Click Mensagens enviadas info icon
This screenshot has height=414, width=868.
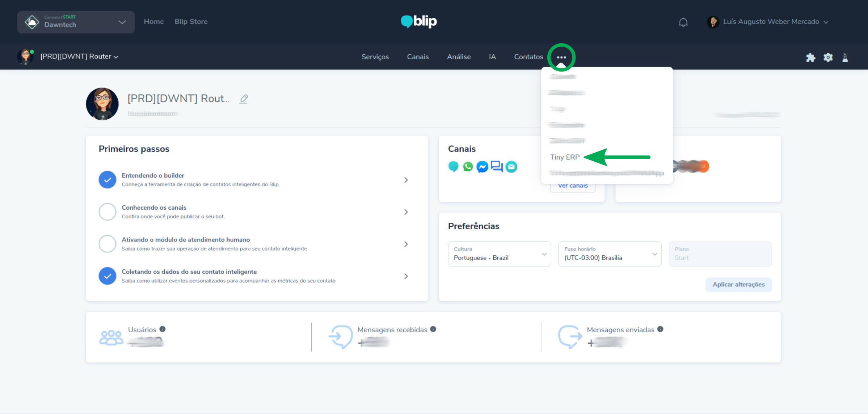pos(660,329)
